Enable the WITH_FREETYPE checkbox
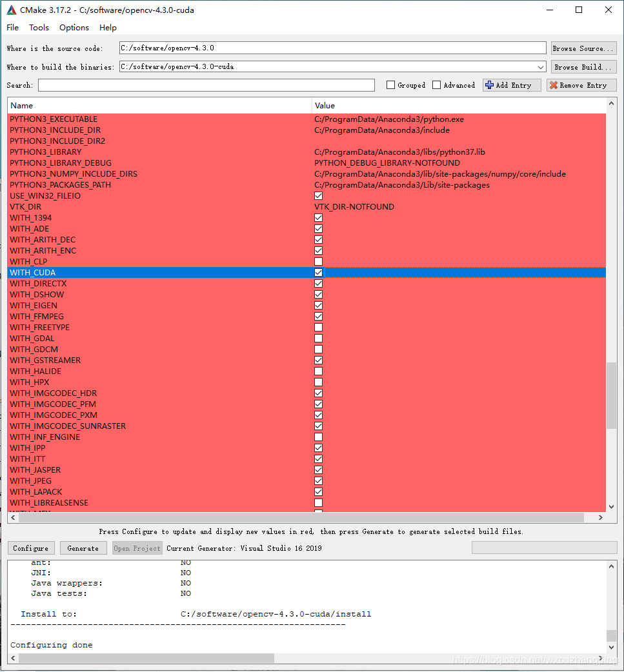 [318, 328]
